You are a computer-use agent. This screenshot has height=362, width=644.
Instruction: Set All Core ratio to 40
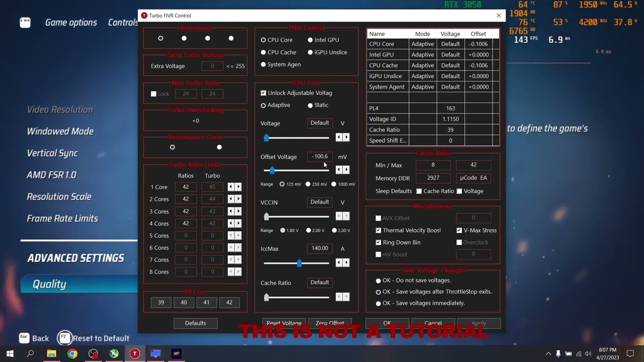184,302
